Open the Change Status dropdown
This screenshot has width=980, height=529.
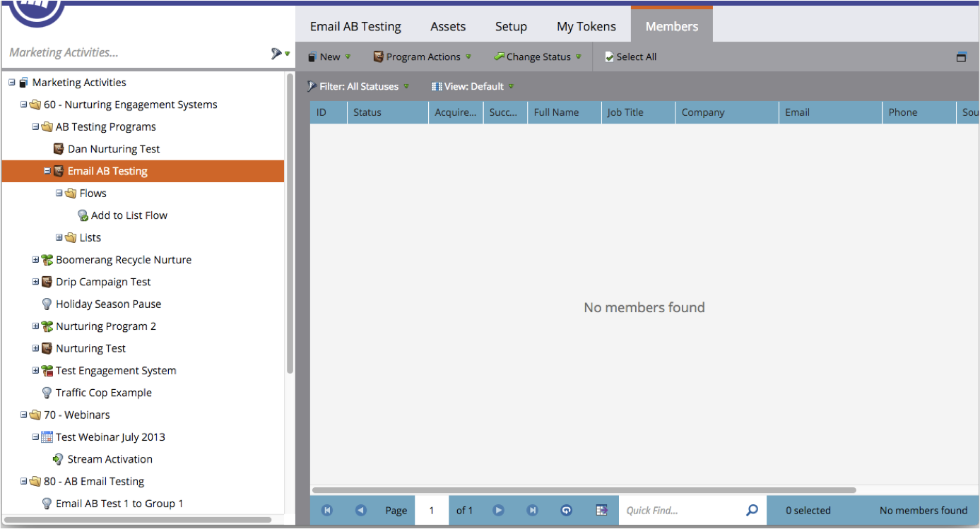538,57
